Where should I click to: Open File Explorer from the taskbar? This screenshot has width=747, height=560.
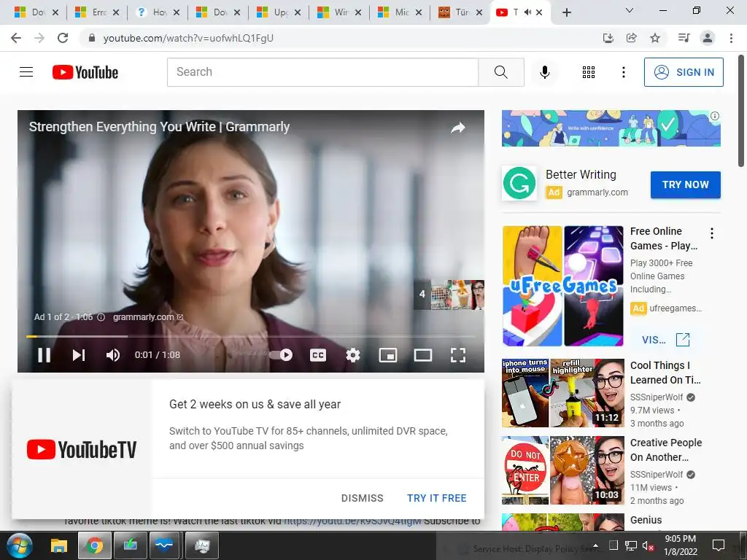59,545
